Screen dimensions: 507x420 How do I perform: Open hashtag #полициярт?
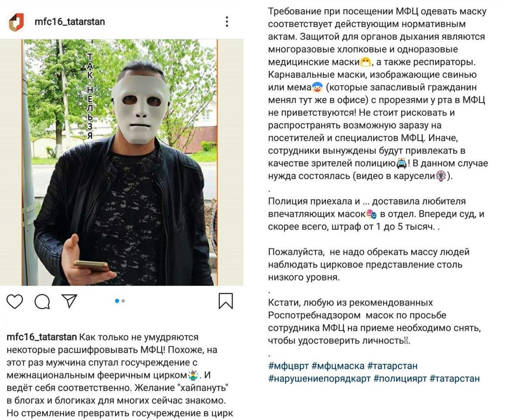pyautogui.click(x=400, y=378)
